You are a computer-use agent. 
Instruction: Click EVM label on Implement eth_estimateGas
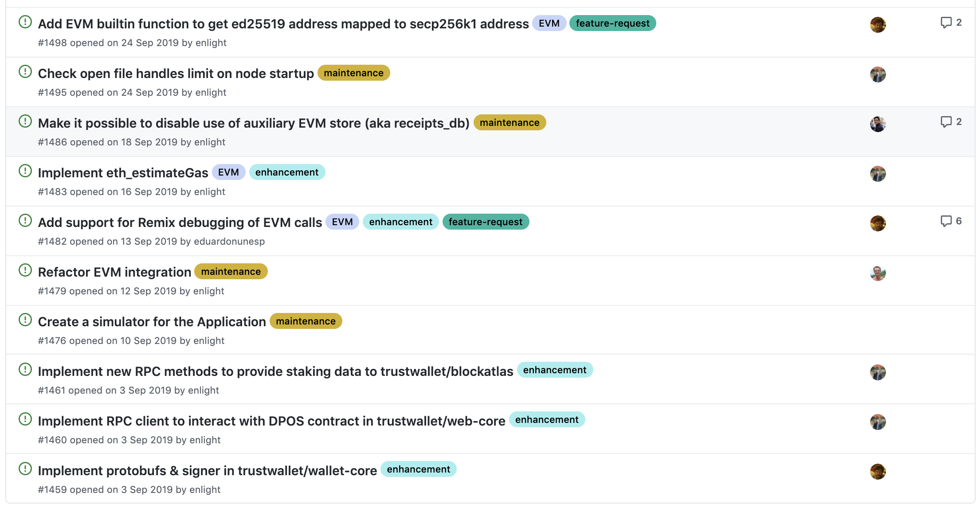[228, 172]
